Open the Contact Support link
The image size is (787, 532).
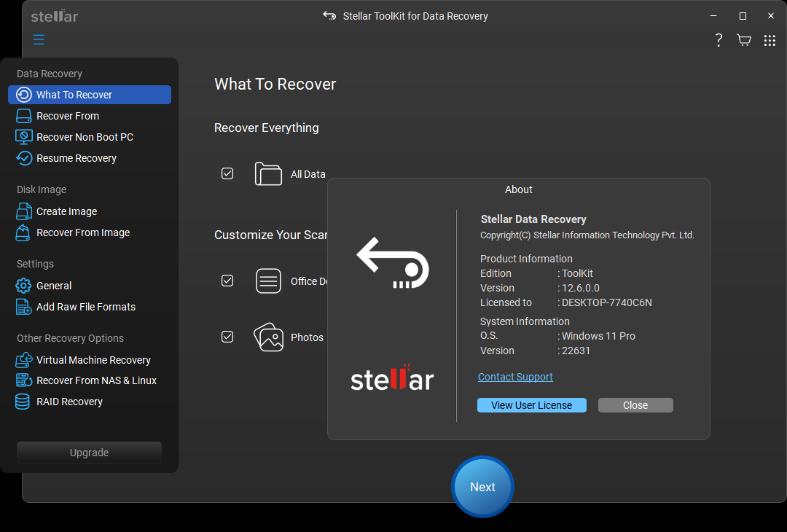[515, 377]
